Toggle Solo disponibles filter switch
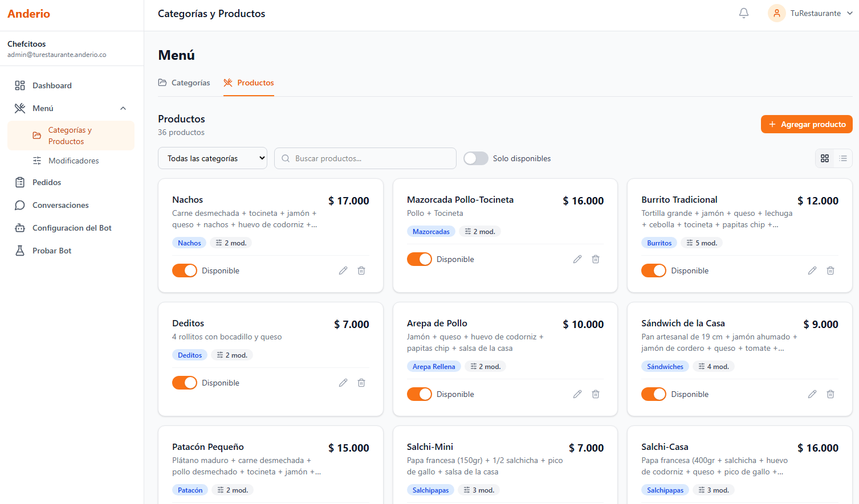 476,158
